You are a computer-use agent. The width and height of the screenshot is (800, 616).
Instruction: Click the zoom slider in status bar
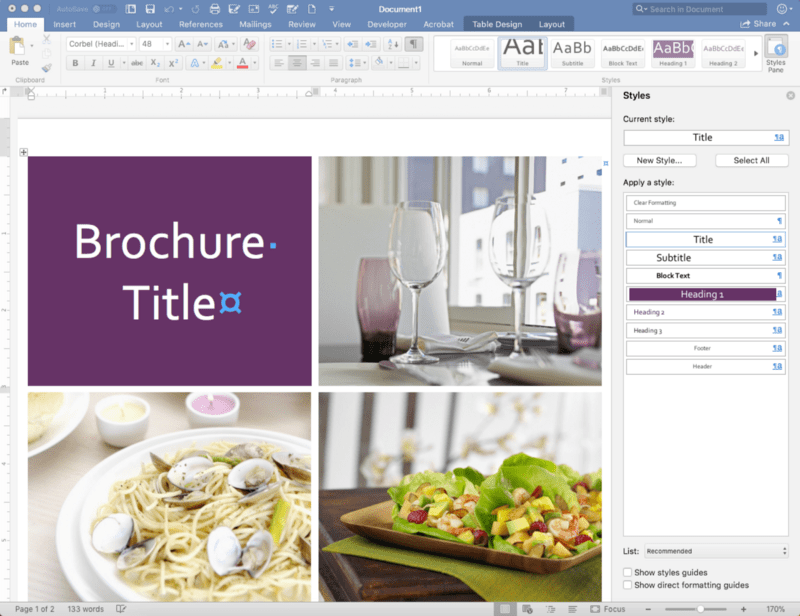click(x=700, y=608)
